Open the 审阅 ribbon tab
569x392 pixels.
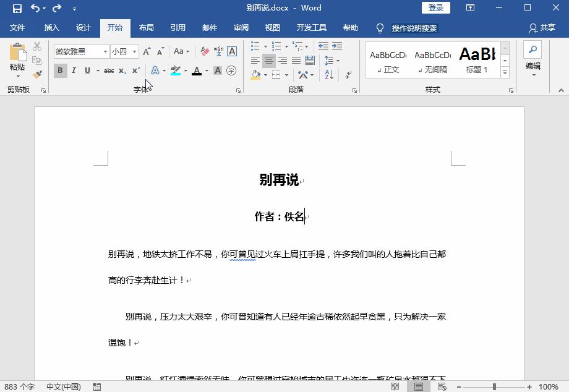tap(241, 28)
